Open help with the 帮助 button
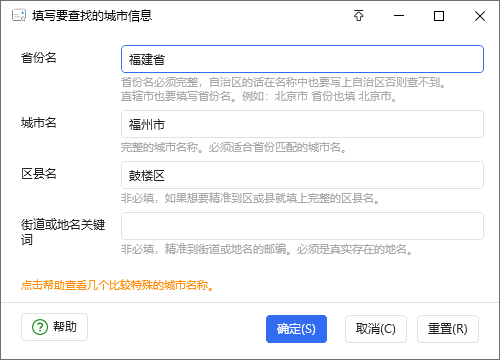This screenshot has width=500, height=360. [x=54, y=327]
